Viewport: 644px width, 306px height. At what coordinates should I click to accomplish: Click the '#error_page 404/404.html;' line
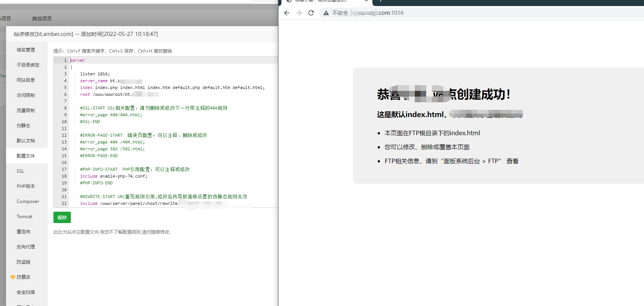[111, 115]
